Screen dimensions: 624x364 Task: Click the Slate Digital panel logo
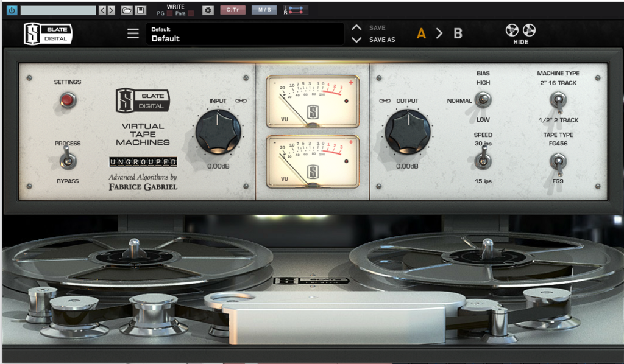pos(143,100)
